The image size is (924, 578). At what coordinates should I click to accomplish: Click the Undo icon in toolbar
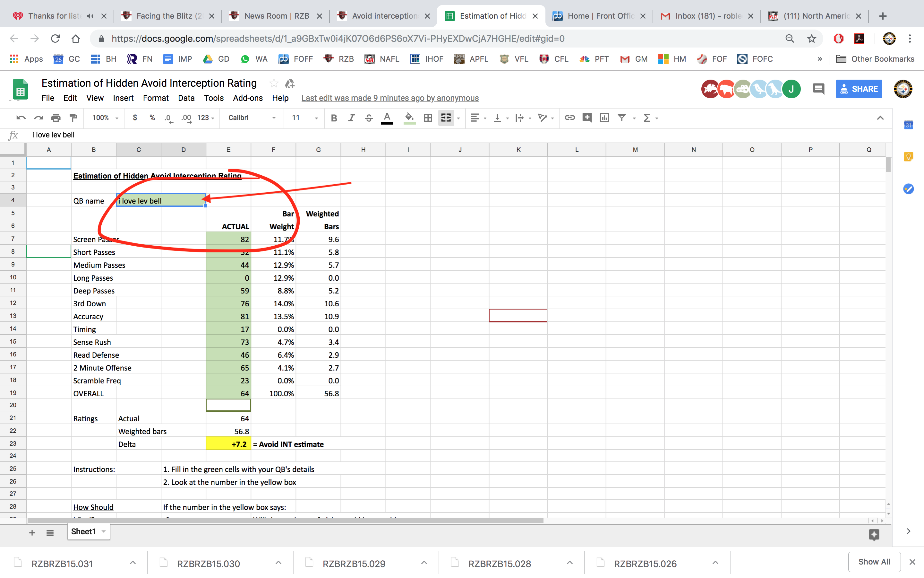(21, 118)
